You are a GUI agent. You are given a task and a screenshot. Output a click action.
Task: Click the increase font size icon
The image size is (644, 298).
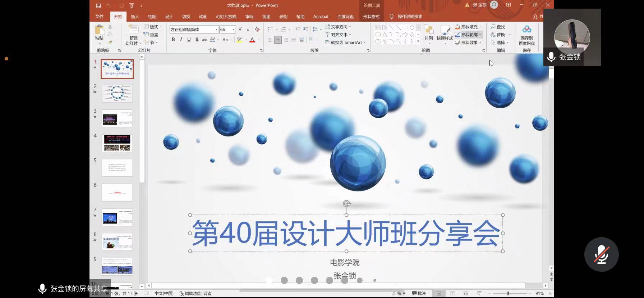pos(240,29)
